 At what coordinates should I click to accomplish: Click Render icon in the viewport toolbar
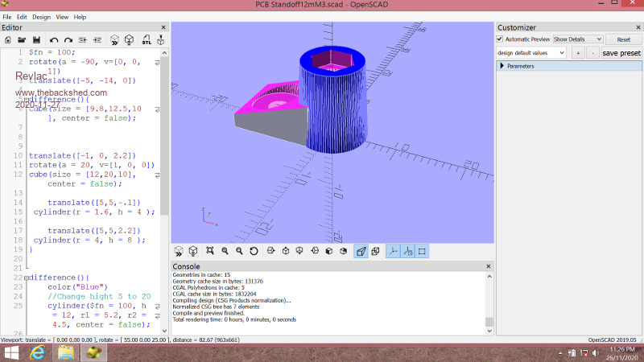coord(193,251)
